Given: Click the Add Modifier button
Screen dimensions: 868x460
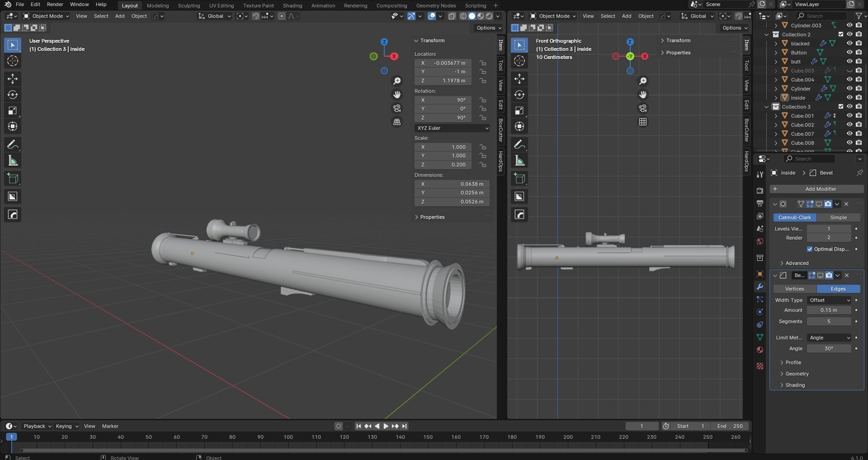Looking at the screenshot, I should pos(821,189).
